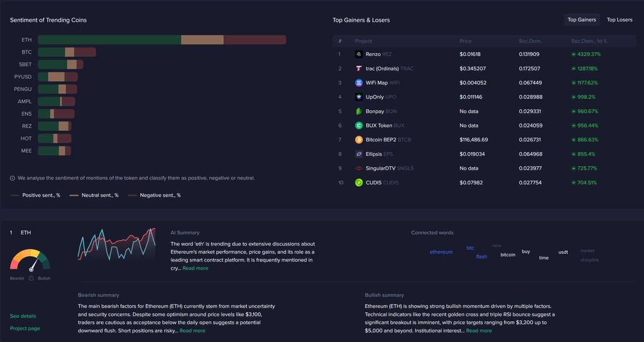This screenshot has height=342, width=644.
Task: Click the trac (Ordinals) project logo
Action: pos(359,69)
